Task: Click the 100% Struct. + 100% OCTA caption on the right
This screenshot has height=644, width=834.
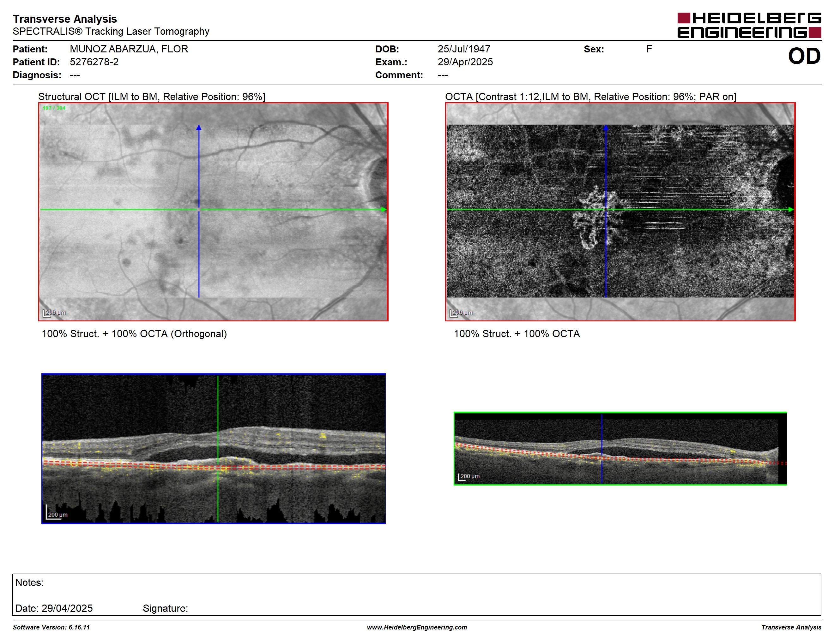Action: click(517, 334)
